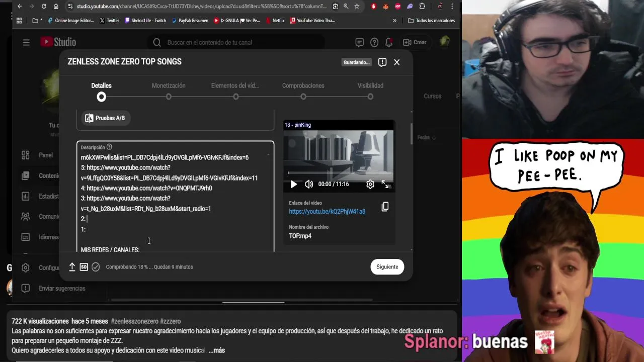Click the YouTube Studio logo
This screenshot has width=644, height=362.
[x=58, y=42]
